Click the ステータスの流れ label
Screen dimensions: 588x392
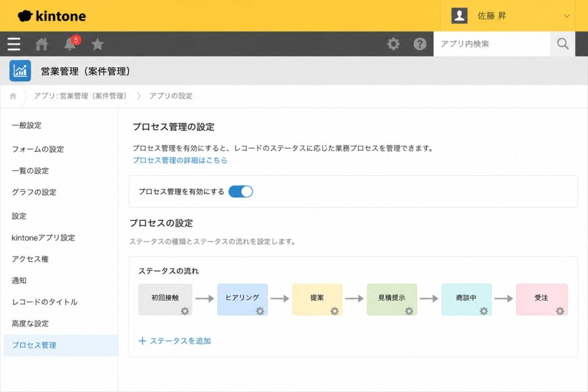(x=168, y=271)
